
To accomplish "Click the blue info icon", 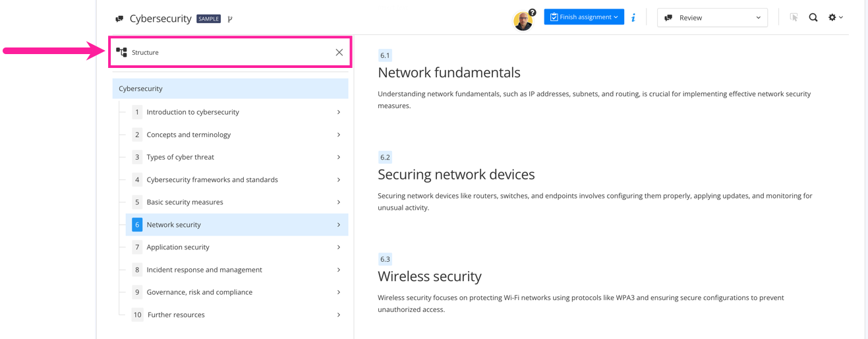I will click(633, 18).
